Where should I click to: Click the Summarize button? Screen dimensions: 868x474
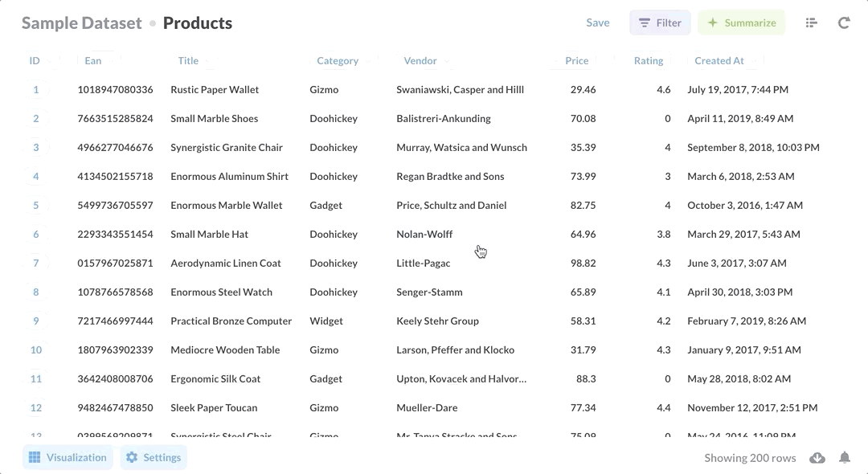click(741, 23)
